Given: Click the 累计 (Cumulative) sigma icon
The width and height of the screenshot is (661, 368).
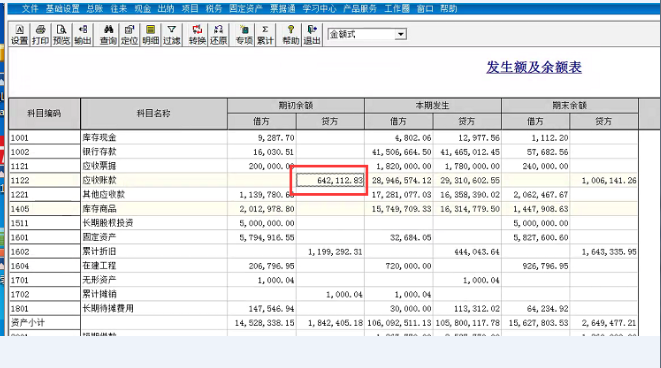Looking at the screenshot, I should pos(265,35).
